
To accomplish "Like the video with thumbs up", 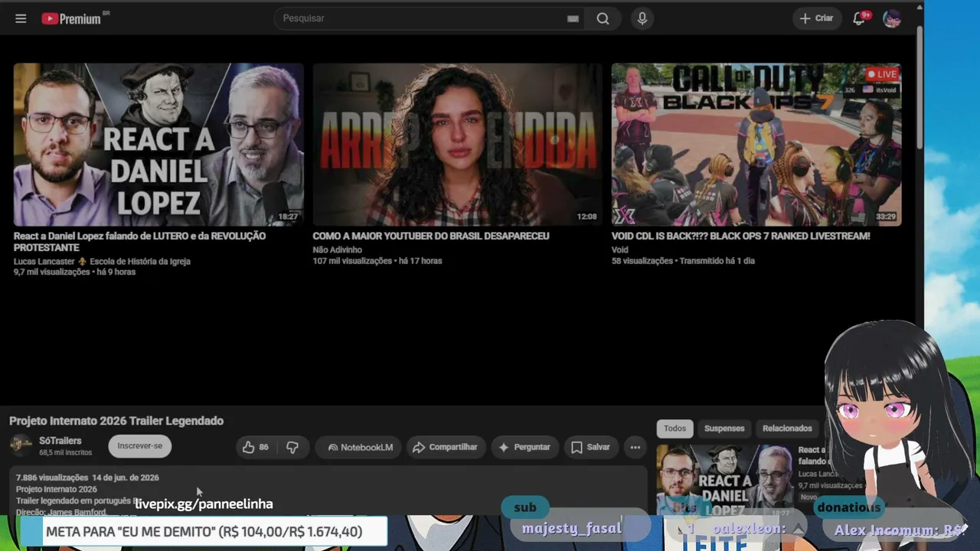I will [x=256, y=447].
